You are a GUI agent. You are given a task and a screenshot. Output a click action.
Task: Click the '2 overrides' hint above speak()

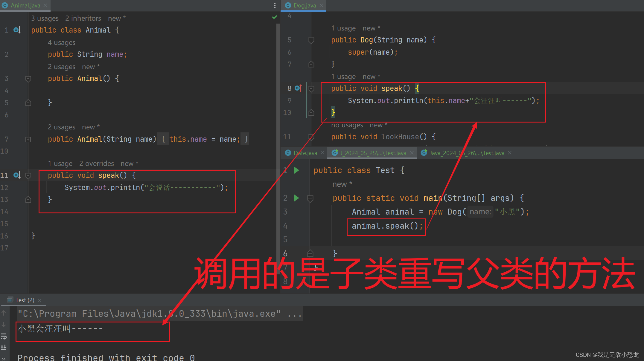(x=97, y=163)
